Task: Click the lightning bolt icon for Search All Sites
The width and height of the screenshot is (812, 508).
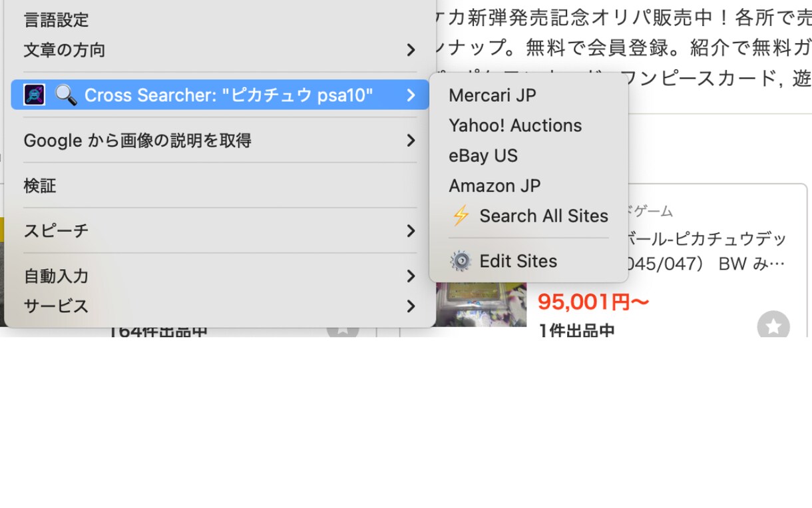Action: coord(461,216)
